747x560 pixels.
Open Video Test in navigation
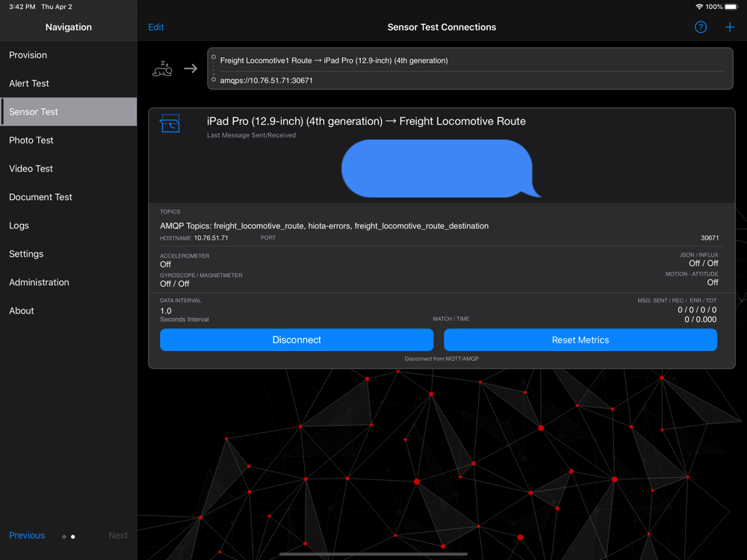pos(69,169)
